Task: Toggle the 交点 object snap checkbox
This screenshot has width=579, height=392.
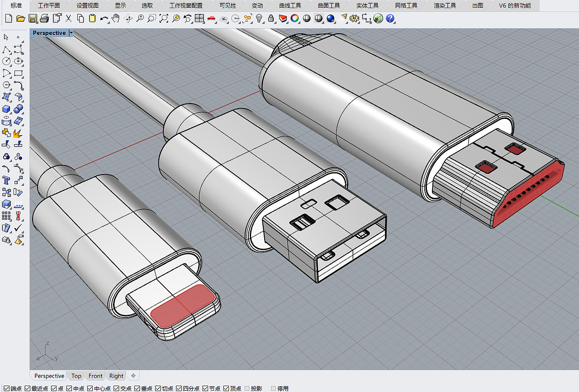Action: 116,388
